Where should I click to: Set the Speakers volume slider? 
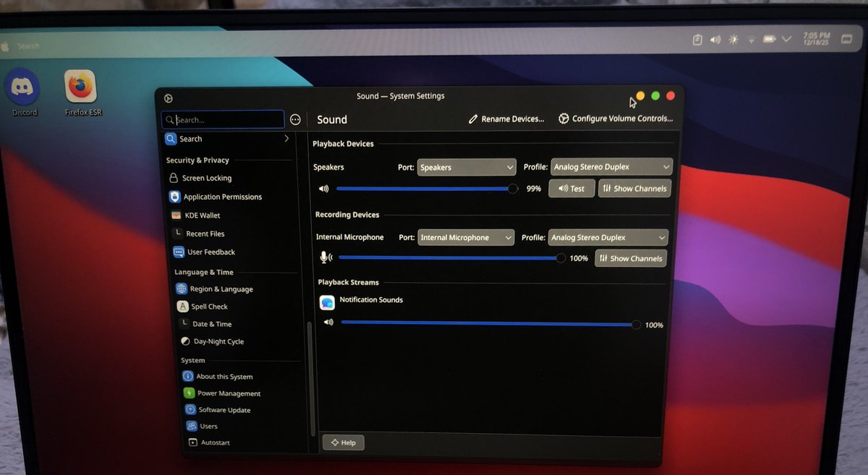point(427,189)
